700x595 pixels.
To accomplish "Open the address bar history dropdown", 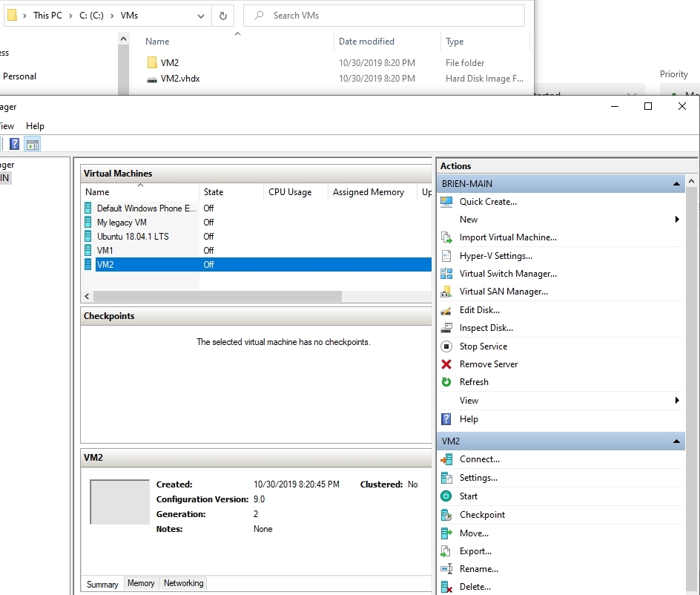I will 202,16.
